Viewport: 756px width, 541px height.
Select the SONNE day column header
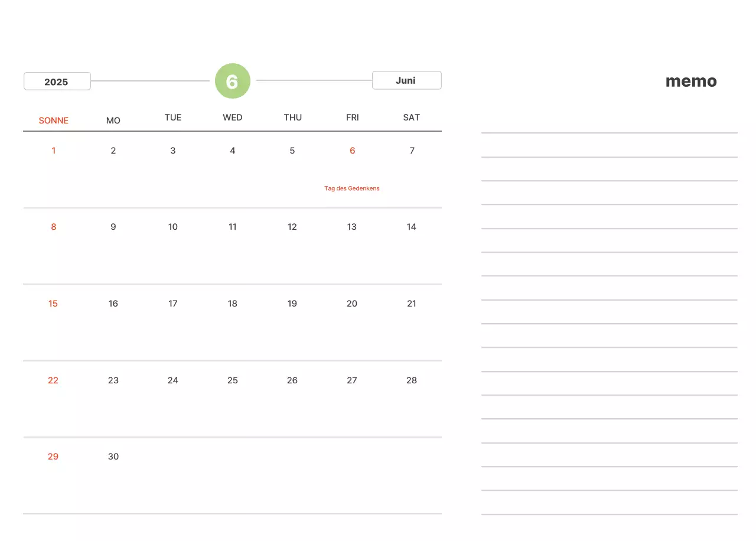(x=54, y=120)
